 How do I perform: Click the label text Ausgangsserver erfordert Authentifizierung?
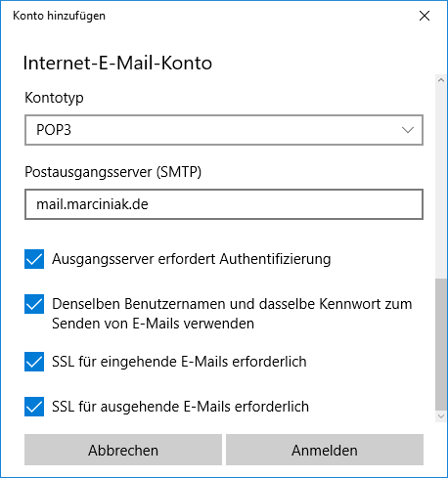(192, 259)
